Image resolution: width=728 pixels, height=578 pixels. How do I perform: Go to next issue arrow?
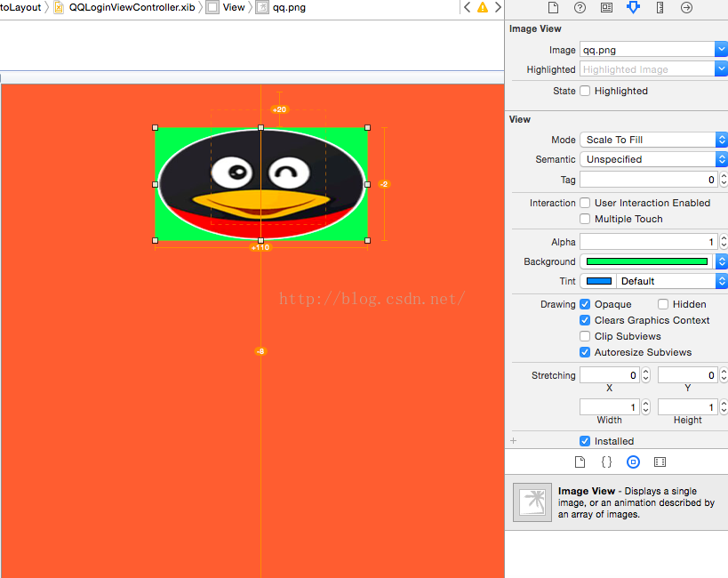[x=498, y=7]
